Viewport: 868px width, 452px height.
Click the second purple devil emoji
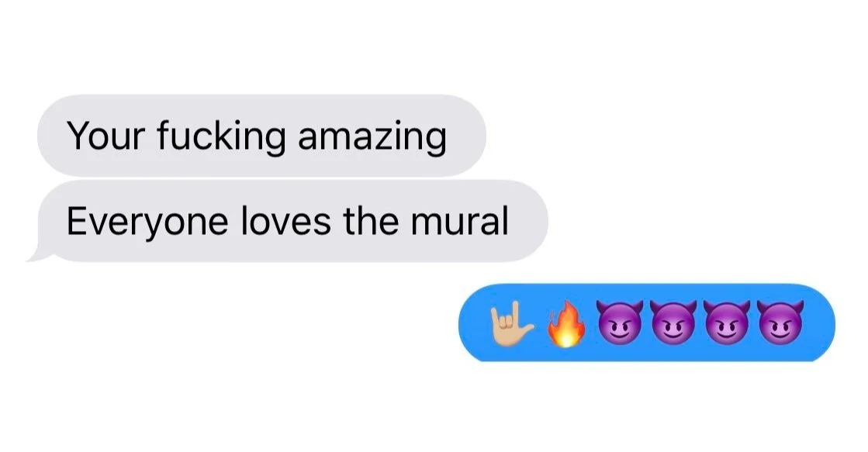673,323
